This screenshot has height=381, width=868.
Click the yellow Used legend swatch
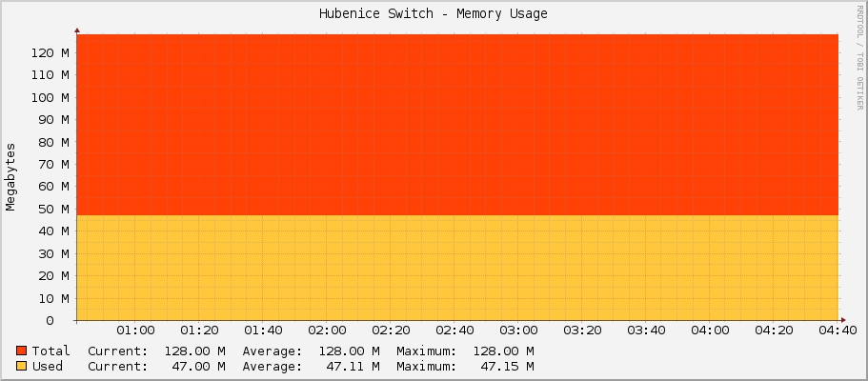pyautogui.click(x=21, y=366)
